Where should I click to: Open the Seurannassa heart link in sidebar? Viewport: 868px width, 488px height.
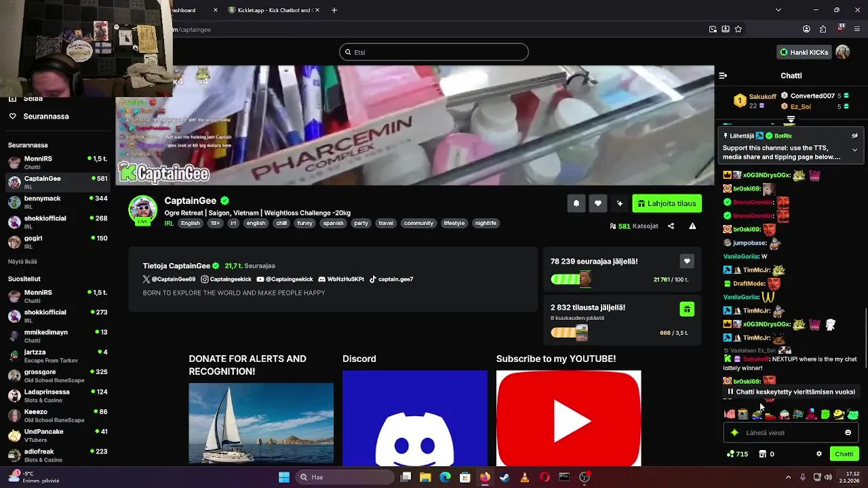(x=39, y=117)
